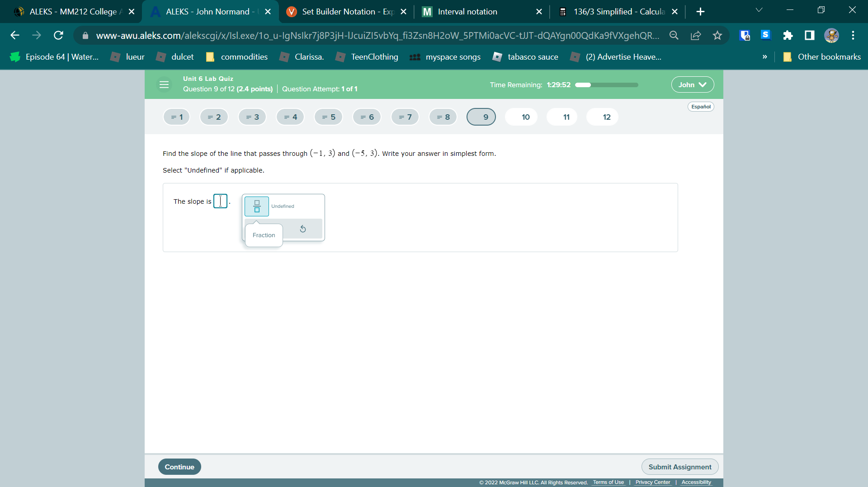Close the Interval notation tab
Image resolution: width=868 pixels, height=487 pixels.
(539, 12)
